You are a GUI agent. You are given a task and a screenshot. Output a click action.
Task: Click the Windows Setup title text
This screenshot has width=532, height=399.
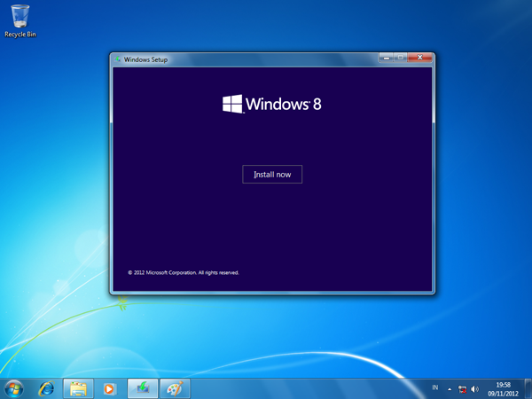145,59
